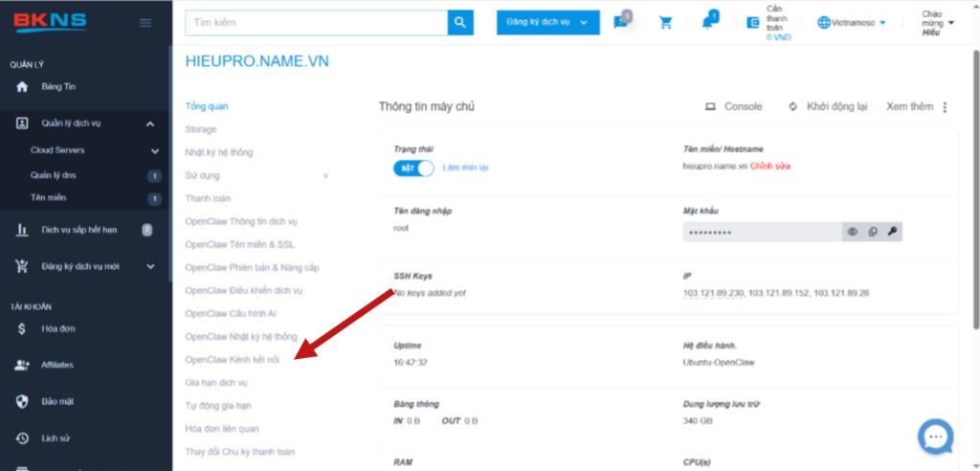The image size is (980, 471).
Task: Click the Chỉnh sửa hostname link
Action: pos(769,167)
